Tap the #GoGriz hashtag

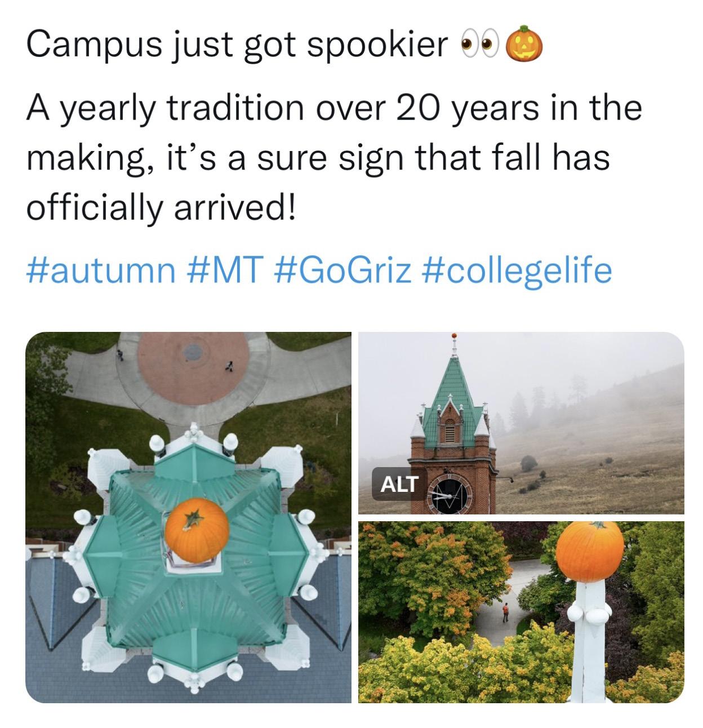pyautogui.click(x=343, y=270)
